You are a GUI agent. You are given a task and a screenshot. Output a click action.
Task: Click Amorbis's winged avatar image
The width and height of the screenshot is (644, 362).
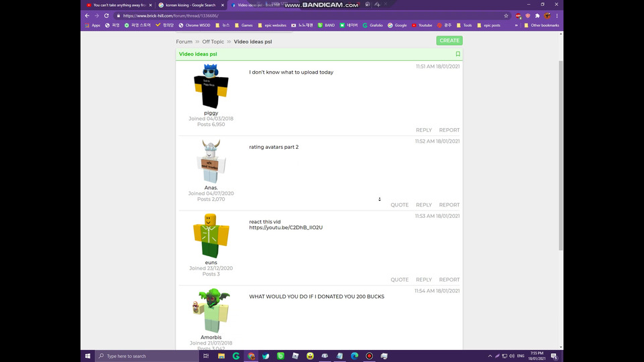coord(211,310)
